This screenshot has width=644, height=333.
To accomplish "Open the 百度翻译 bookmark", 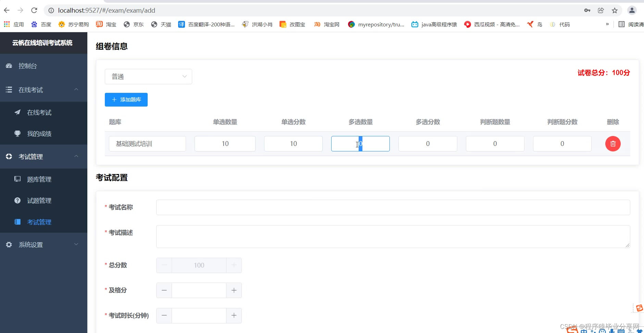I will click(206, 24).
